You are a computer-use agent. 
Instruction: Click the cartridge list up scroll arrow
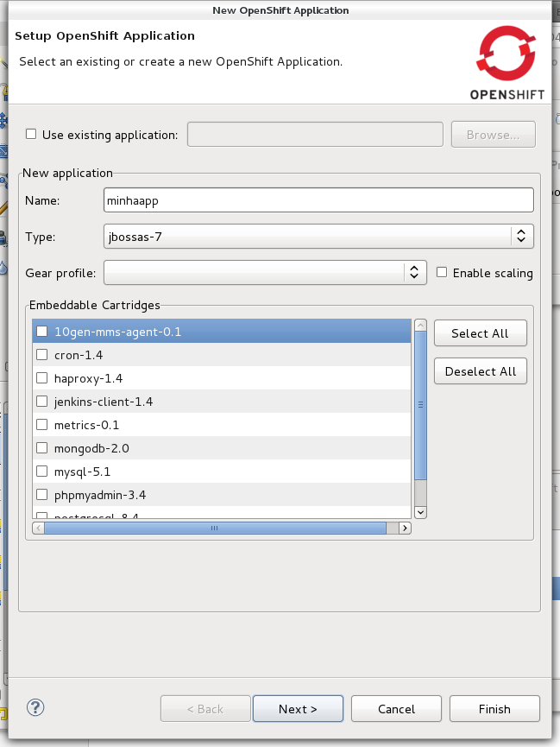(x=420, y=326)
